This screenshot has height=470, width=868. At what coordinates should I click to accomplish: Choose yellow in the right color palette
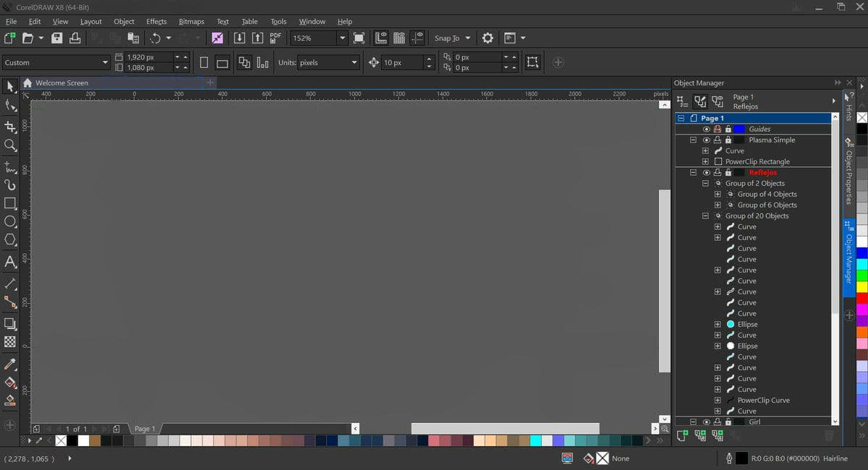coord(861,287)
